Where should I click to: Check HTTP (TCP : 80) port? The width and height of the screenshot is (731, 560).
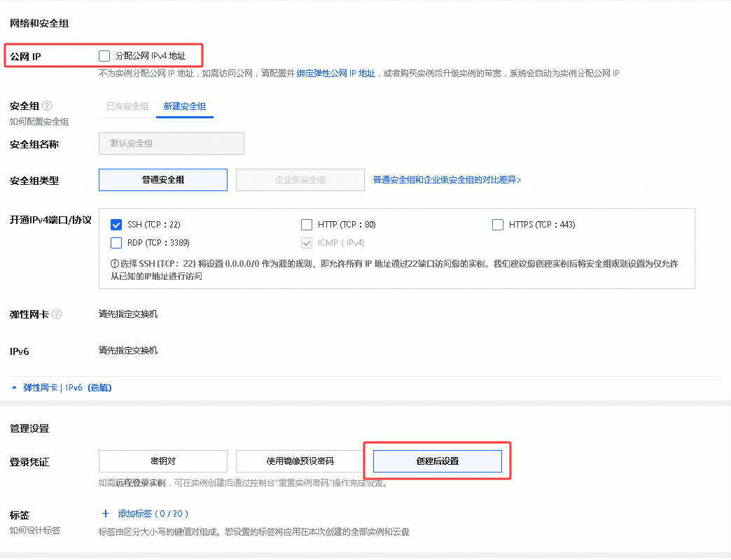click(307, 225)
